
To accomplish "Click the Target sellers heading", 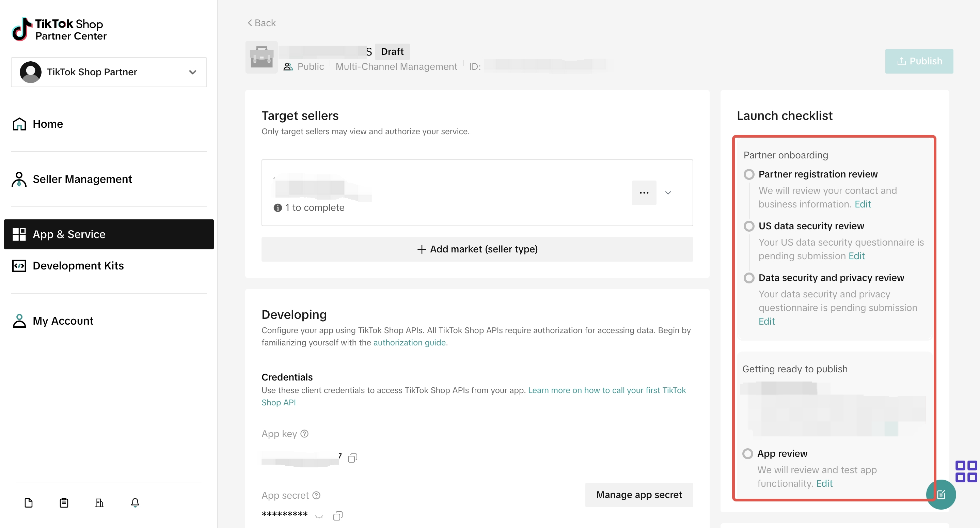I will pyautogui.click(x=300, y=115).
